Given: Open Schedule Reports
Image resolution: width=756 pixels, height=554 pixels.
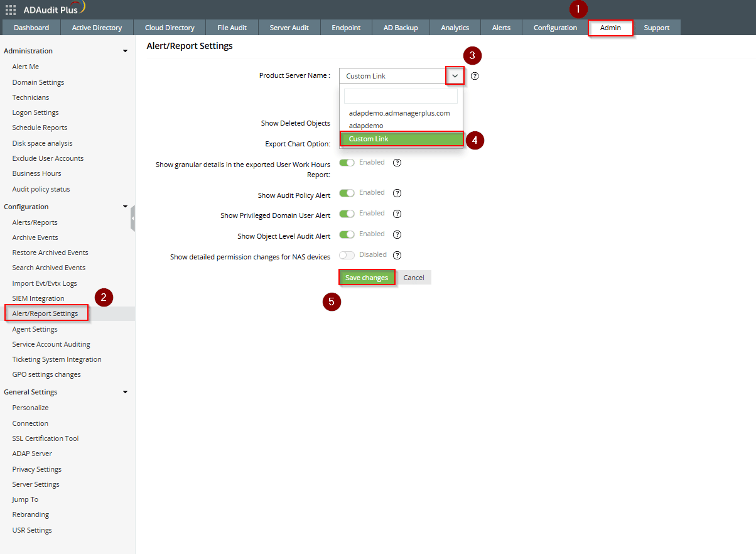Looking at the screenshot, I should click(40, 128).
